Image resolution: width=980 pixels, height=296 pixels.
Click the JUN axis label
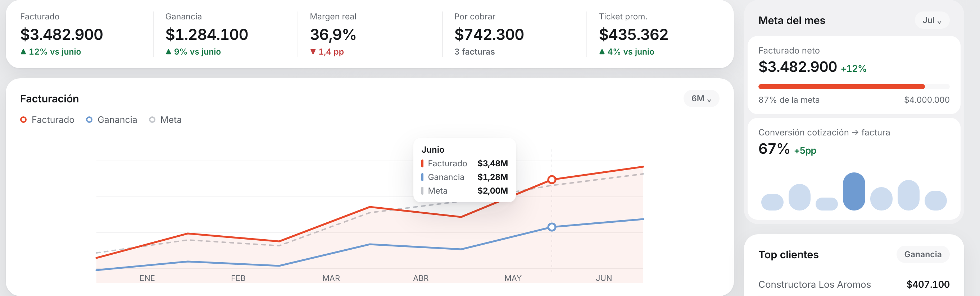point(604,278)
